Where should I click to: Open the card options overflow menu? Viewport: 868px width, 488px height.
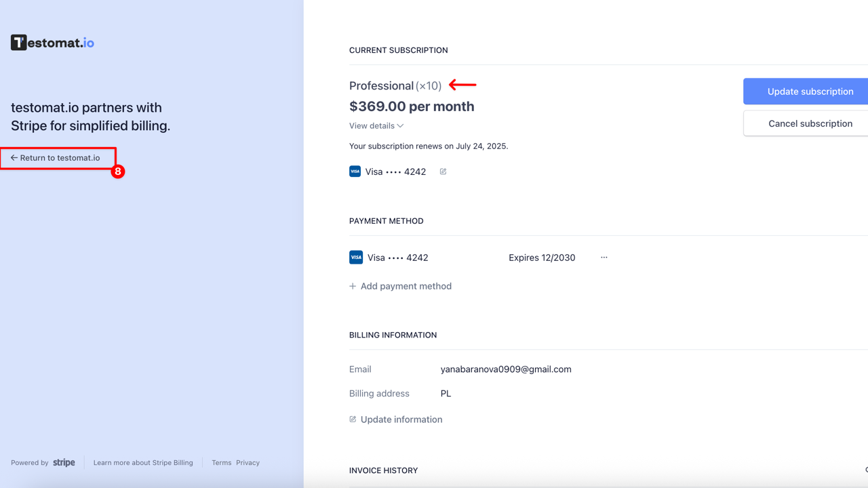point(604,257)
